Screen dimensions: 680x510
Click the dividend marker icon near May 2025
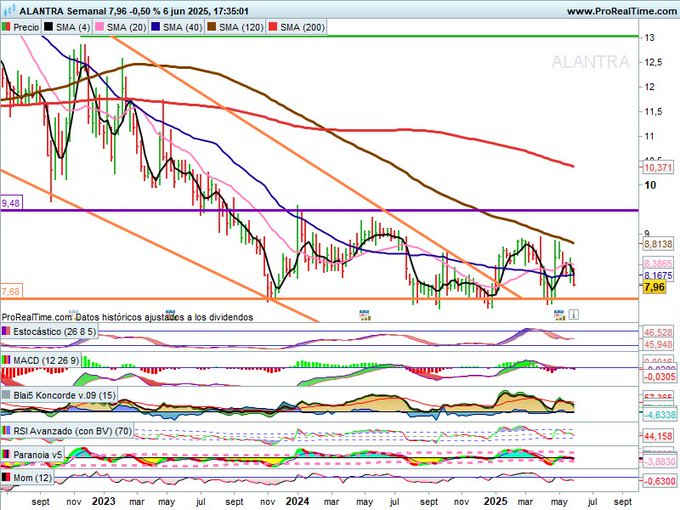click(x=559, y=315)
